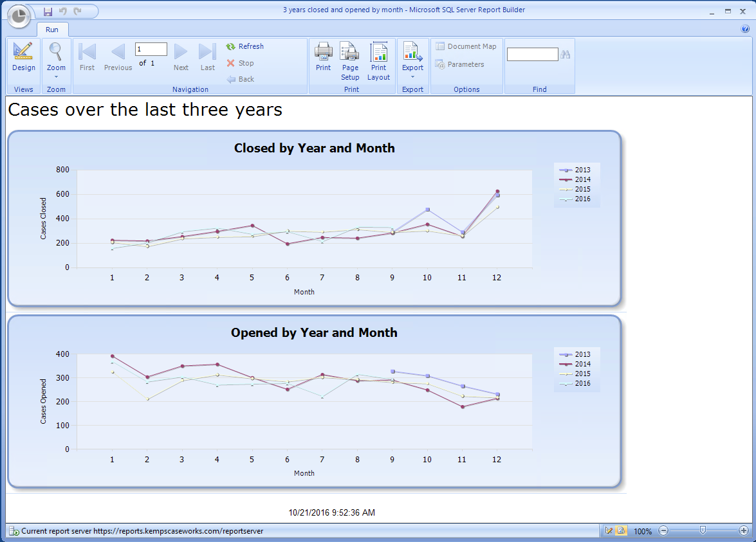Toggle Run mode in the status bar
756x542 pixels.
point(621,531)
